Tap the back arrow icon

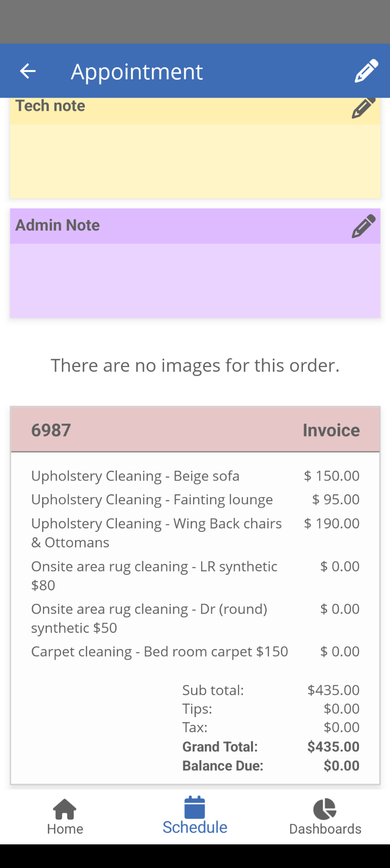click(x=28, y=71)
